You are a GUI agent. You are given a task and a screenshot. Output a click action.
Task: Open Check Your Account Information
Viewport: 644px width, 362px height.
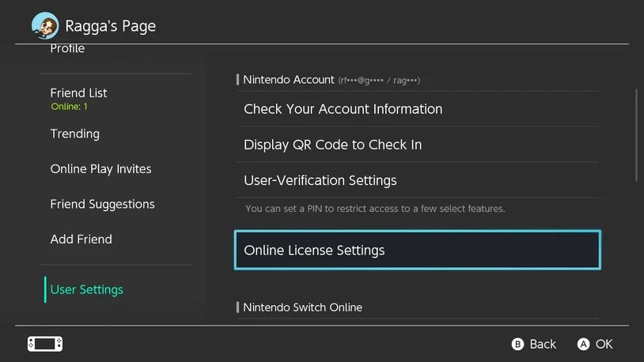[x=417, y=109]
